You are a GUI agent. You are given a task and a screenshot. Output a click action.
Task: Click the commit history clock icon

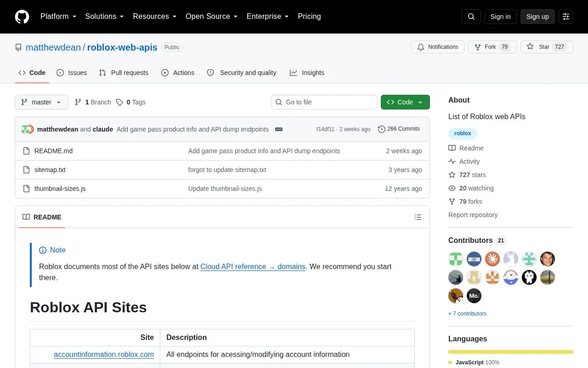coord(382,129)
